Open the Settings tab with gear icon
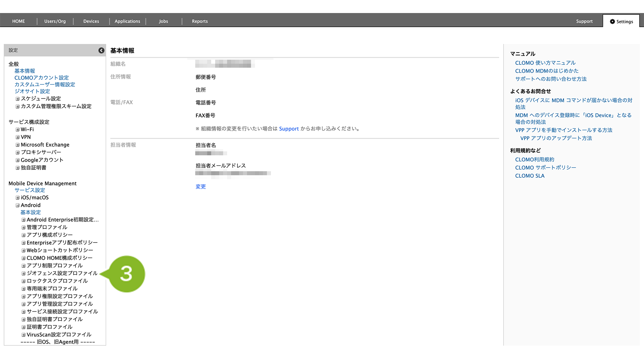Image resolution: width=644 pixels, height=362 pixels. [x=621, y=21]
